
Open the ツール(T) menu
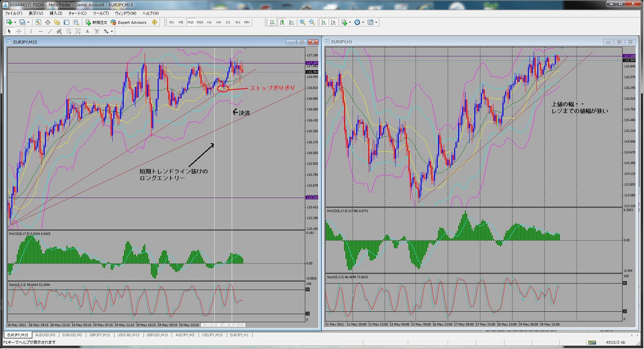click(101, 13)
